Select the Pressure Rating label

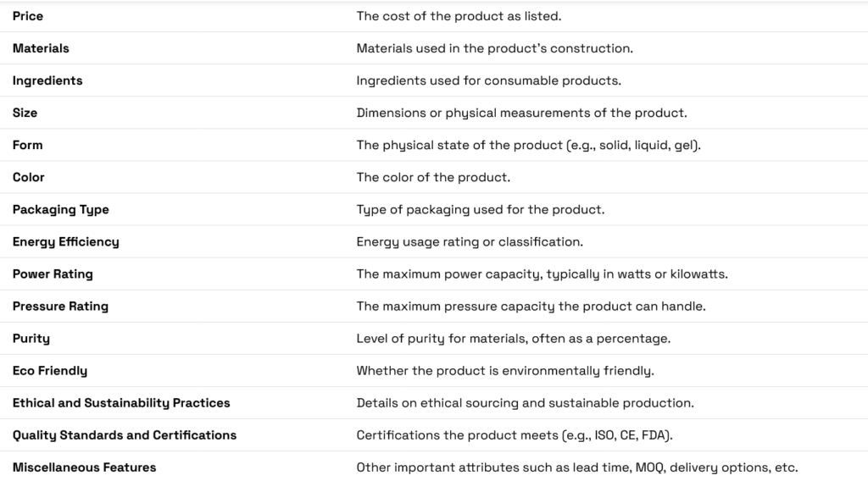[60, 307]
